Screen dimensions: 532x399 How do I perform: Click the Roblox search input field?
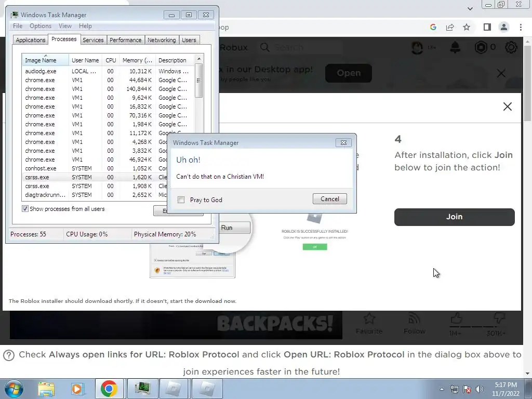click(x=307, y=47)
